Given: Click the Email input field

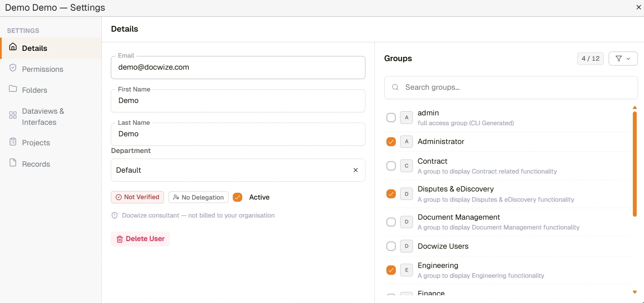Looking at the screenshot, I should pos(238,68).
